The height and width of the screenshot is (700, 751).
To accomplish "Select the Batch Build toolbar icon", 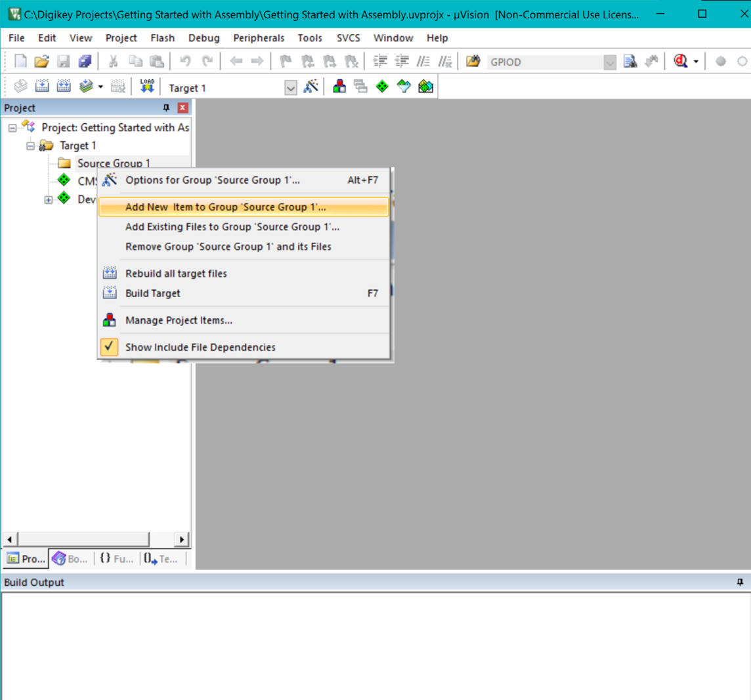I will 86,86.
